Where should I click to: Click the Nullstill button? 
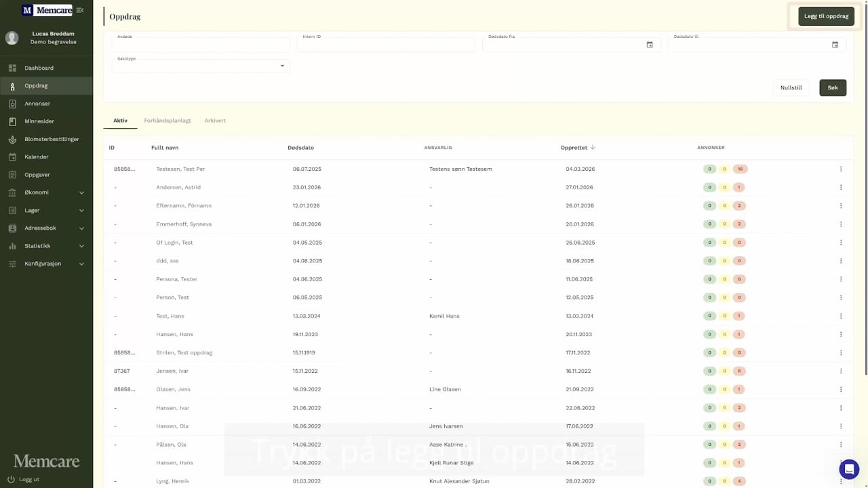(x=791, y=87)
